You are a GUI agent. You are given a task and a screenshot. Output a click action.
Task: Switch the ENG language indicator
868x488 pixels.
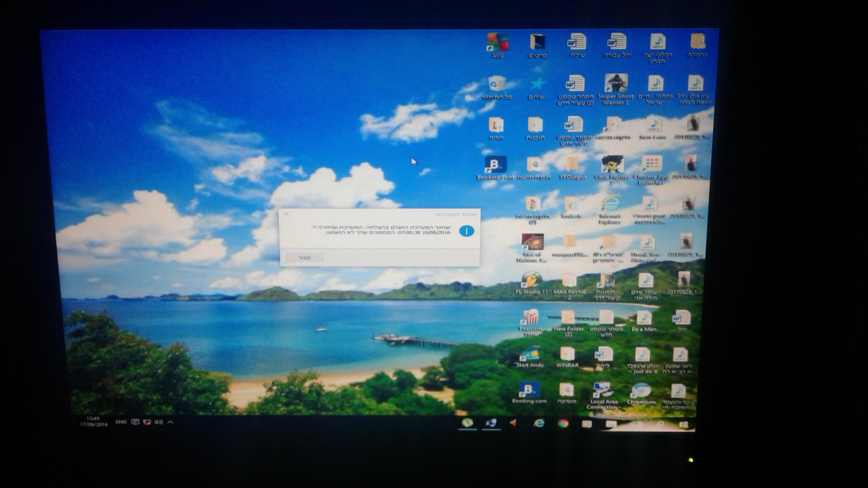click(121, 422)
